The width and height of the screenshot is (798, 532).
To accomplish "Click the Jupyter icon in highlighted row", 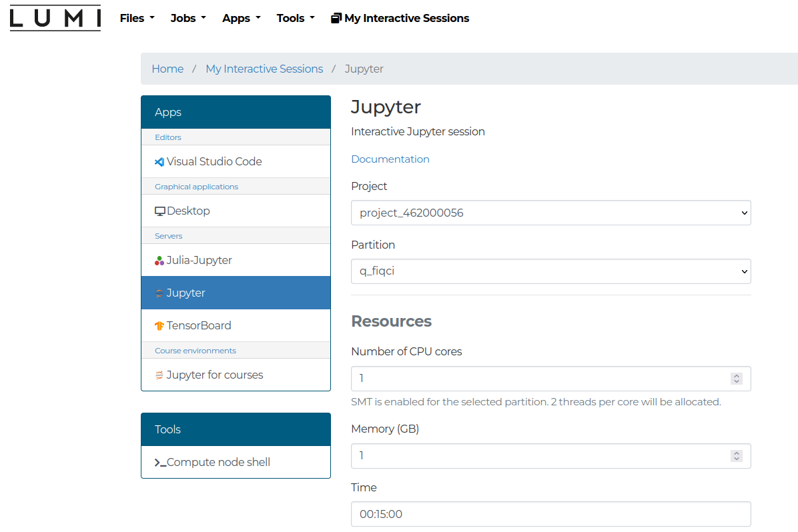I will 159,293.
